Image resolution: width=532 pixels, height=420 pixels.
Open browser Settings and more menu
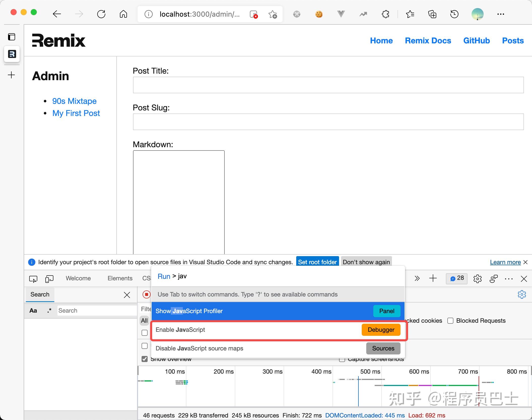501,14
